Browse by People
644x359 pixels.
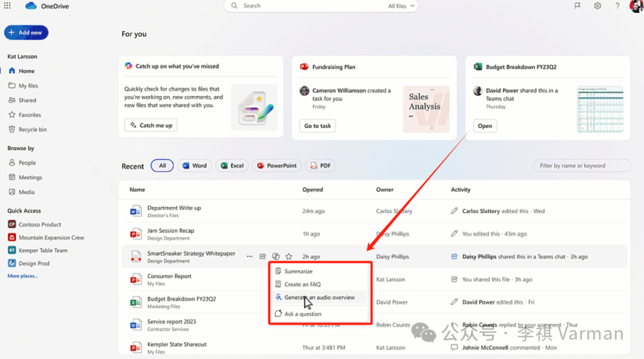coord(22,163)
